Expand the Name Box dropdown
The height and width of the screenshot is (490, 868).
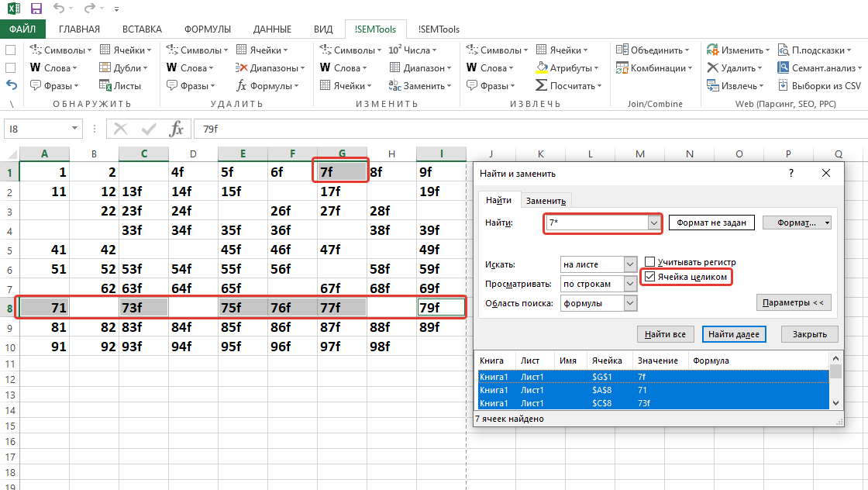pos(74,129)
